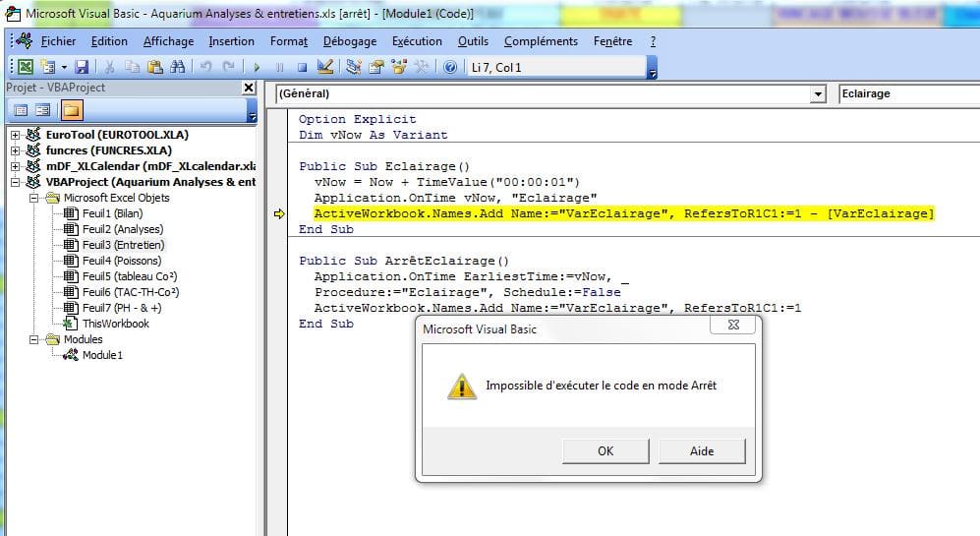The image size is (980, 536).
Task: Select Module1 in Modules folder
Action: (102, 355)
